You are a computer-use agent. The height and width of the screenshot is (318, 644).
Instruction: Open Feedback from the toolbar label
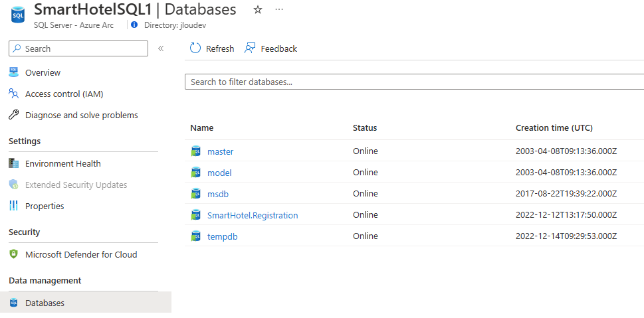pyautogui.click(x=279, y=49)
